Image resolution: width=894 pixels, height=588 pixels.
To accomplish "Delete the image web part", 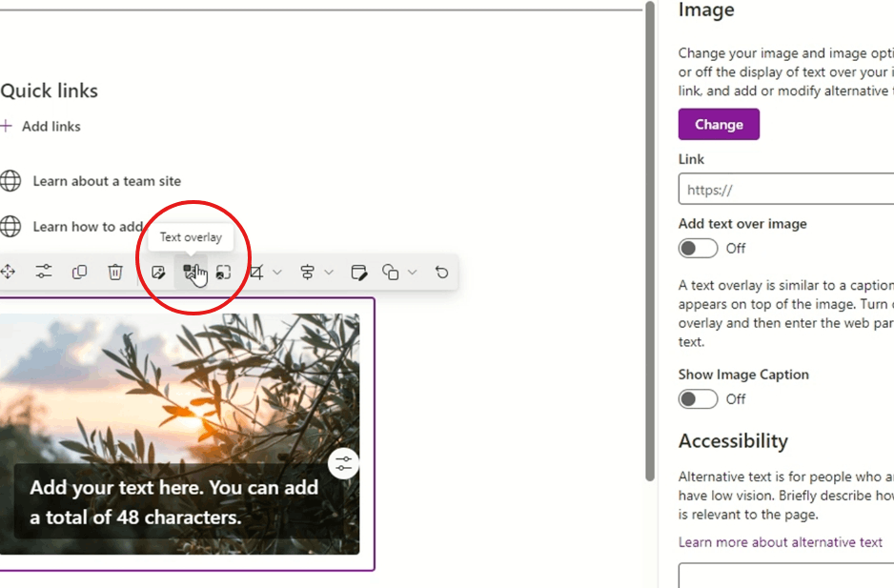I will 115,272.
